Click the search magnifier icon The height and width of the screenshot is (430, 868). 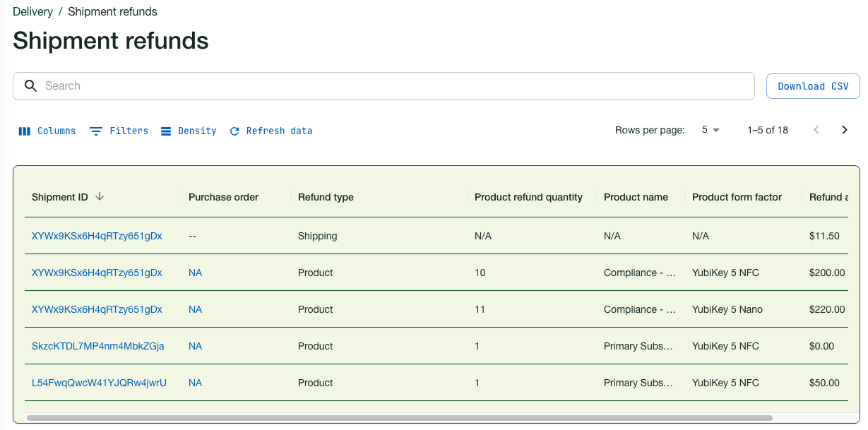[x=30, y=86]
